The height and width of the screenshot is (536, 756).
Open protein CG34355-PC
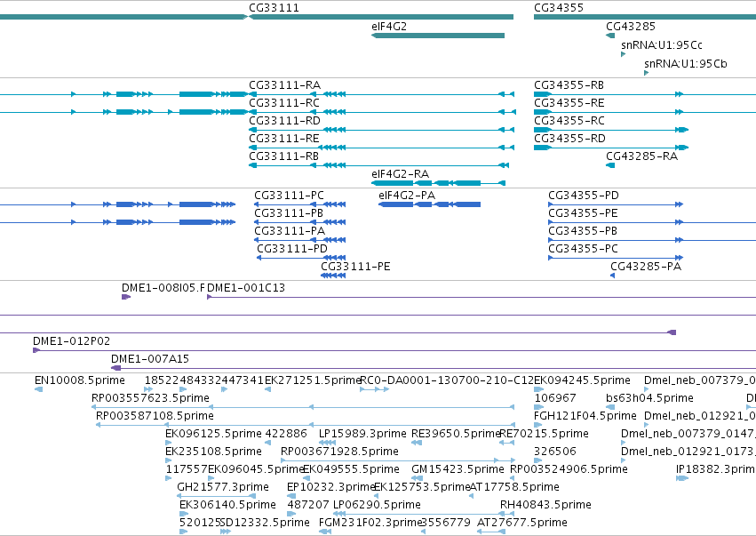[x=583, y=249]
